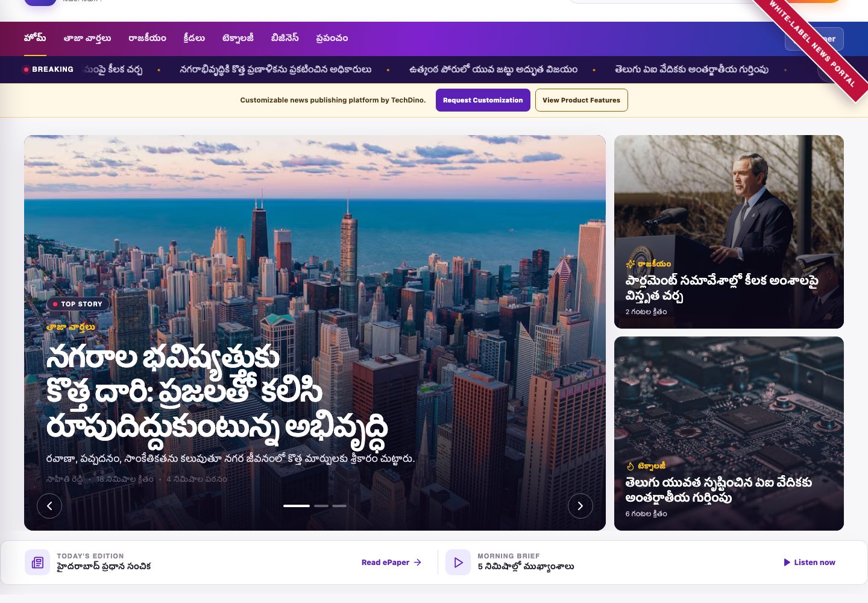Select రాజకీయం in the navigation bar
868x603 pixels.
(147, 38)
